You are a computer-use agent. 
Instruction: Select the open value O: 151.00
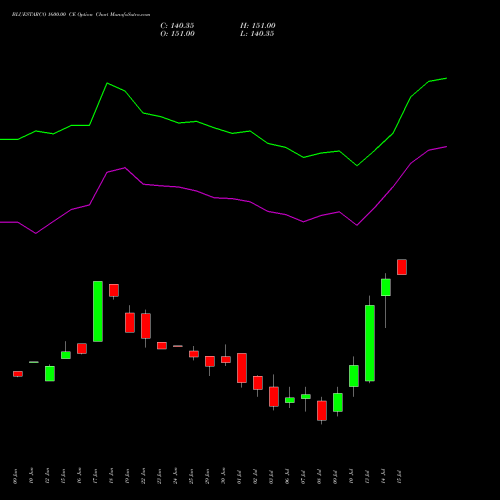pos(177,34)
